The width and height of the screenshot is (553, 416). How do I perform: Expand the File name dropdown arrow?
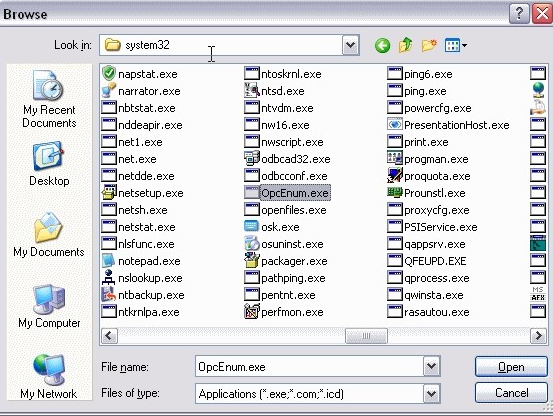pos(432,367)
